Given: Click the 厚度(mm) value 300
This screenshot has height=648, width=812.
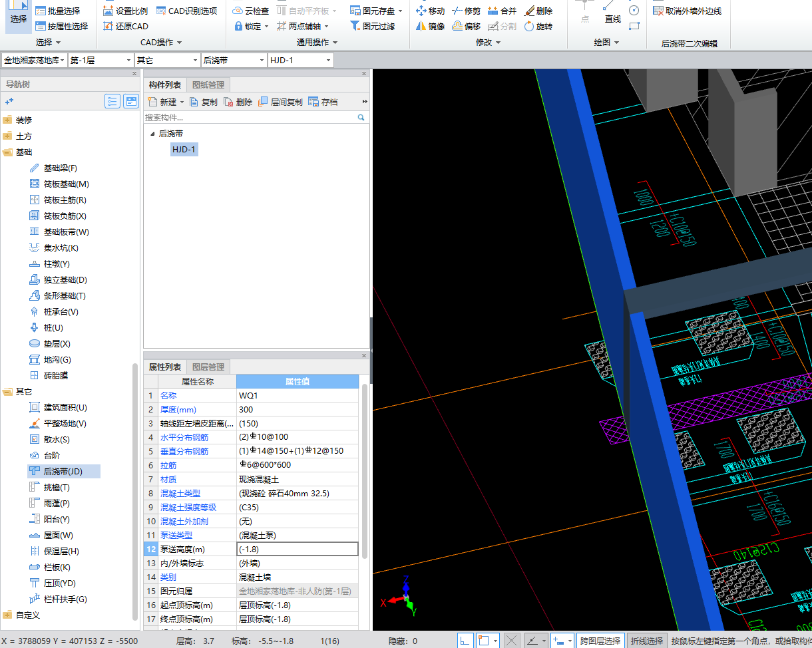Looking at the screenshot, I should (x=298, y=410).
